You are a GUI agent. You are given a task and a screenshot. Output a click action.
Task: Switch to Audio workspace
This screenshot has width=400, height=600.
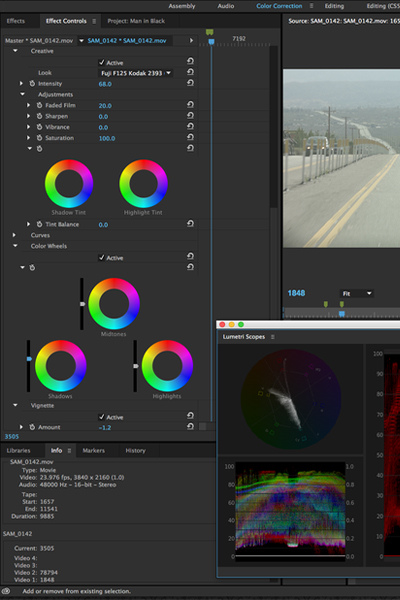click(226, 6)
